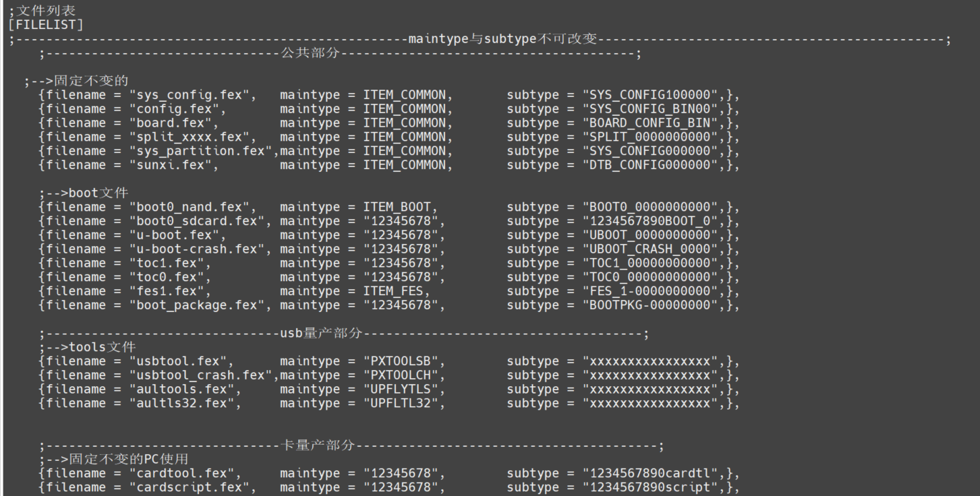Click subtype "1234567890script"
The height and width of the screenshot is (496, 980).
[x=650, y=488]
